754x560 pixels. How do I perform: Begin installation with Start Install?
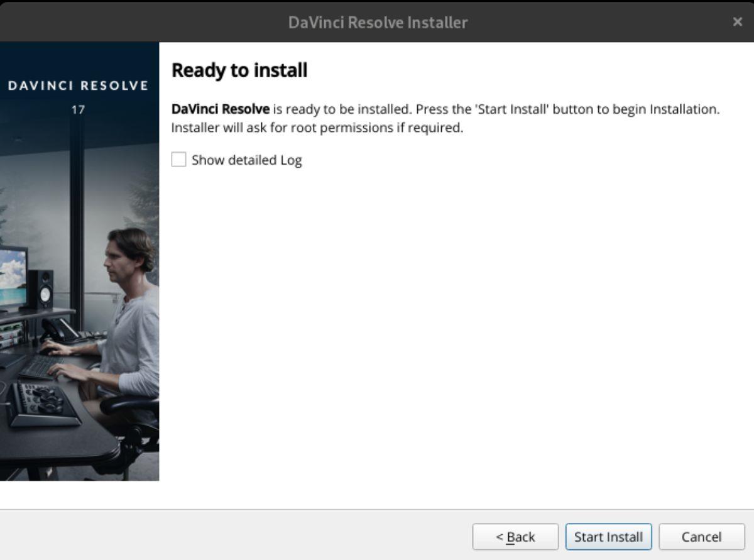click(608, 537)
